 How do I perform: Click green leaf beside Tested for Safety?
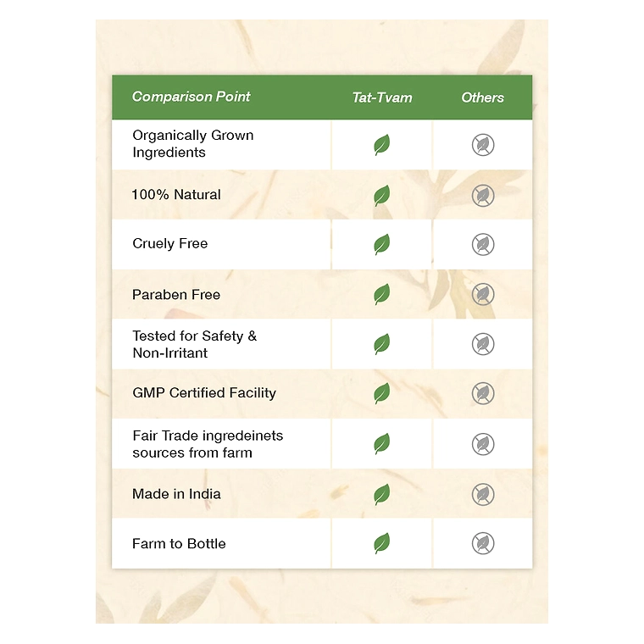(x=382, y=344)
